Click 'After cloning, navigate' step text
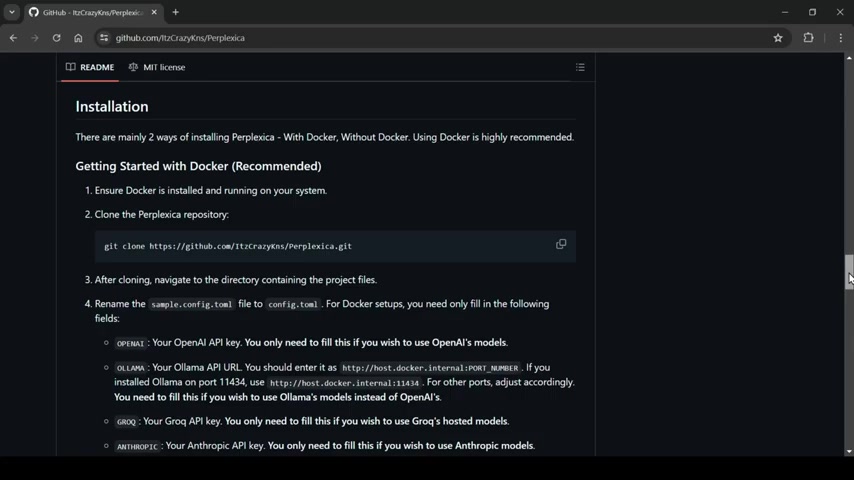Image resolution: width=854 pixels, height=480 pixels. (x=236, y=280)
